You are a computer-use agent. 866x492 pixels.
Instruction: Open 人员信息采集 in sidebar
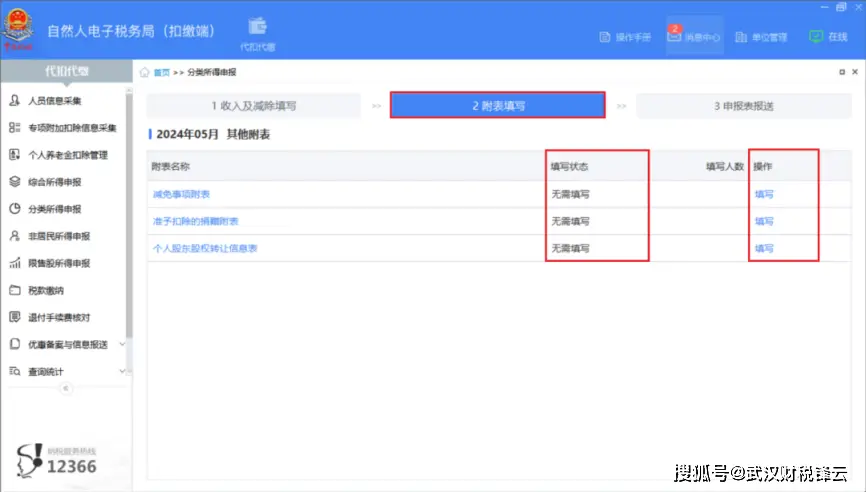[54, 101]
